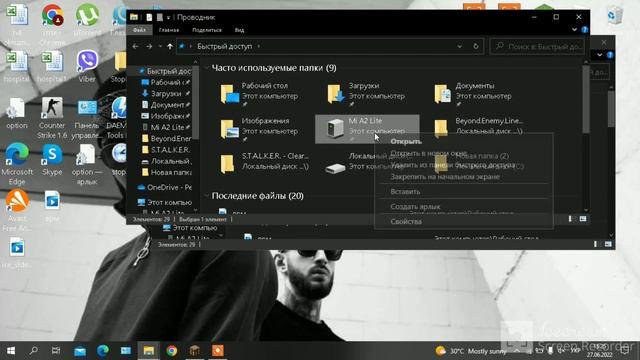The image size is (640, 360).
Task: Select Этот компьютер in navigation pane
Action: (164, 202)
